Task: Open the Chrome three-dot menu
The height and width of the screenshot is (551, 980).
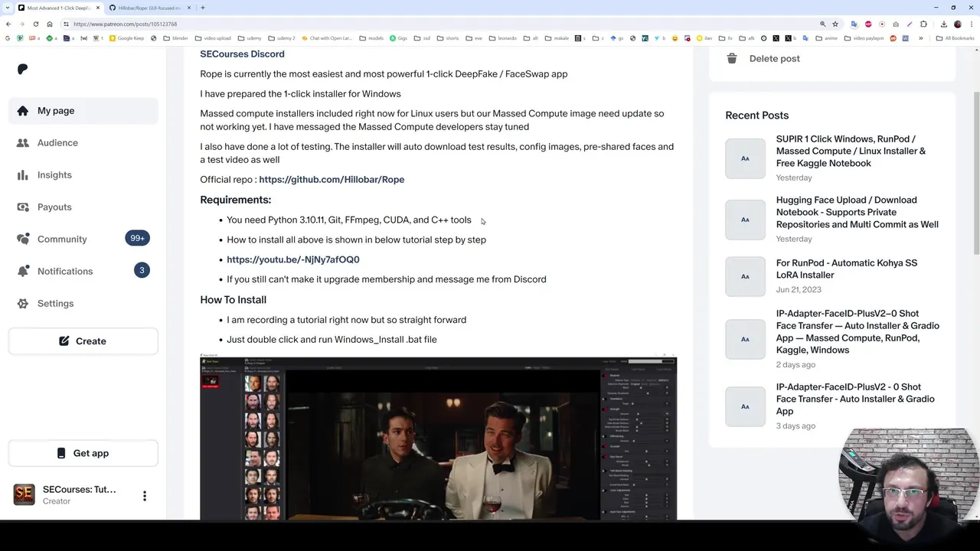Action: [972, 24]
